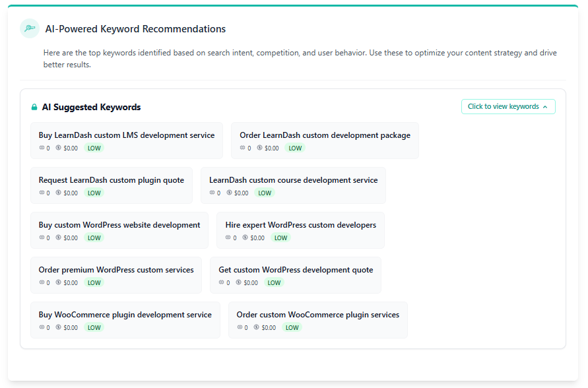
Task: Click cost icon under Buy LearnDash custom LMS
Action: 59,148
